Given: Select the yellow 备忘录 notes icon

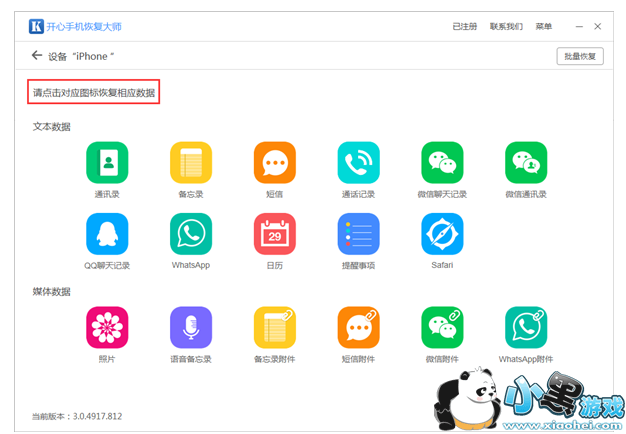Looking at the screenshot, I should (x=191, y=163).
